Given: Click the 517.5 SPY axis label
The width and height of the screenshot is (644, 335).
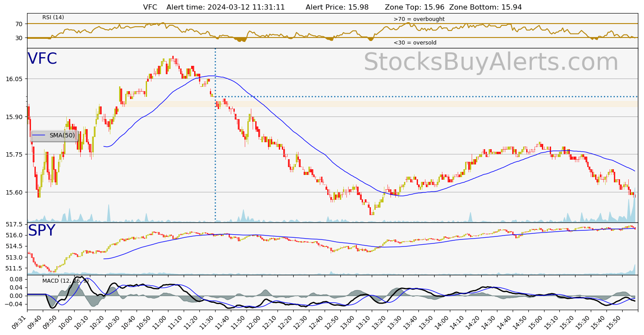Looking at the screenshot, I should coord(15,224).
